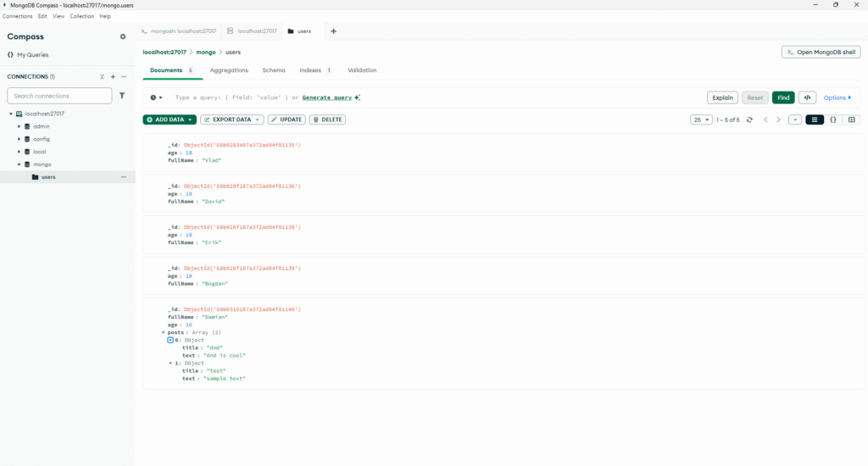Click the filter connections funnel icon
This screenshot has width=868, height=466.
[x=122, y=96]
